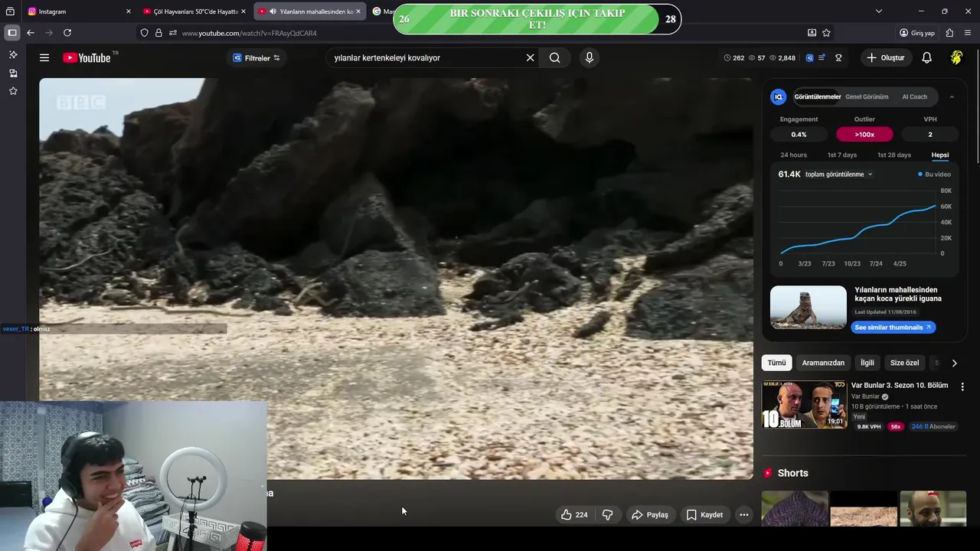Show more filter chips with the arrow
Image resolution: width=980 pixels, height=551 pixels.
(x=954, y=363)
